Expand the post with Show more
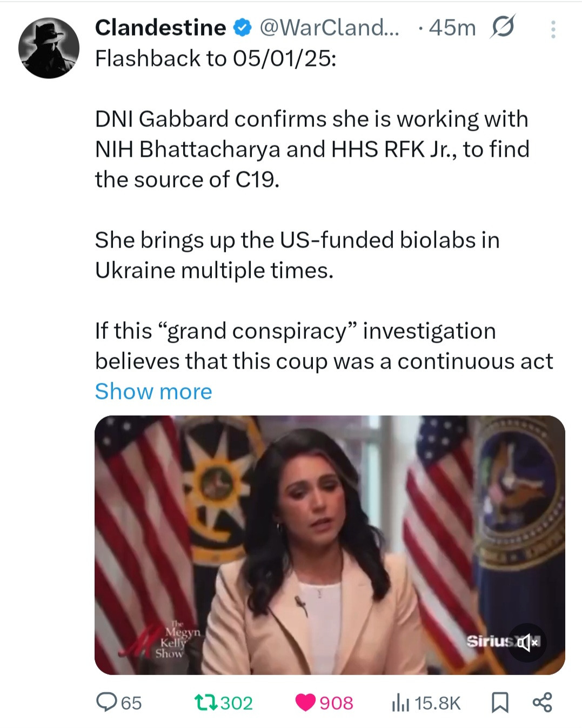The image size is (582, 728). (153, 391)
